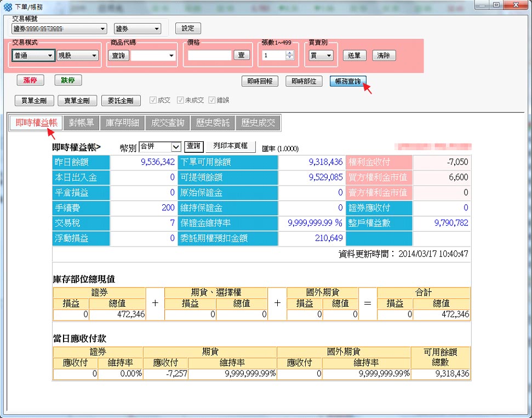This screenshot has width=532, height=418.
Task: Click the 買方權利金市值 value 6,600
Action: pyautogui.click(x=459, y=177)
